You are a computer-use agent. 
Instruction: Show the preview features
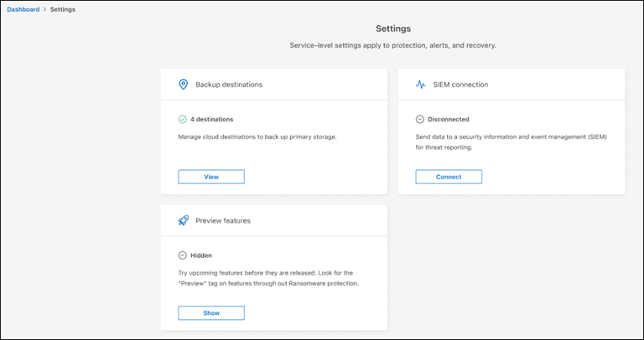pyautogui.click(x=211, y=312)
